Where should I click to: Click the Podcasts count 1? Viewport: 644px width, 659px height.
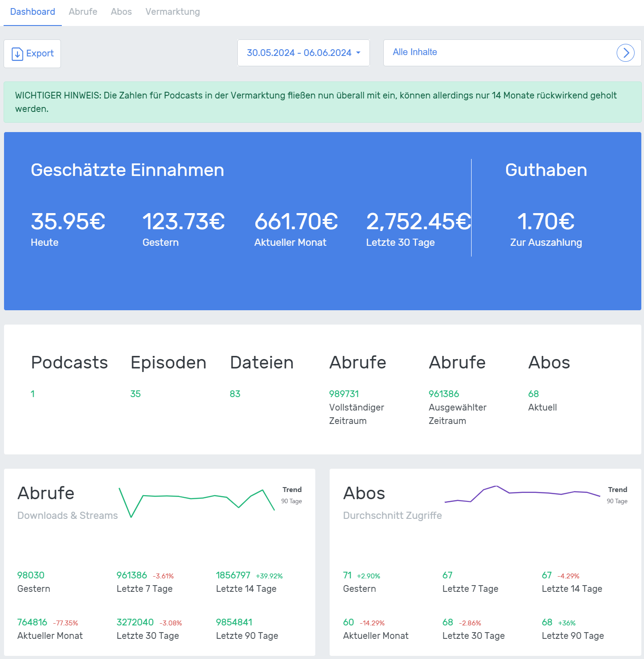[x=33, y=394]
